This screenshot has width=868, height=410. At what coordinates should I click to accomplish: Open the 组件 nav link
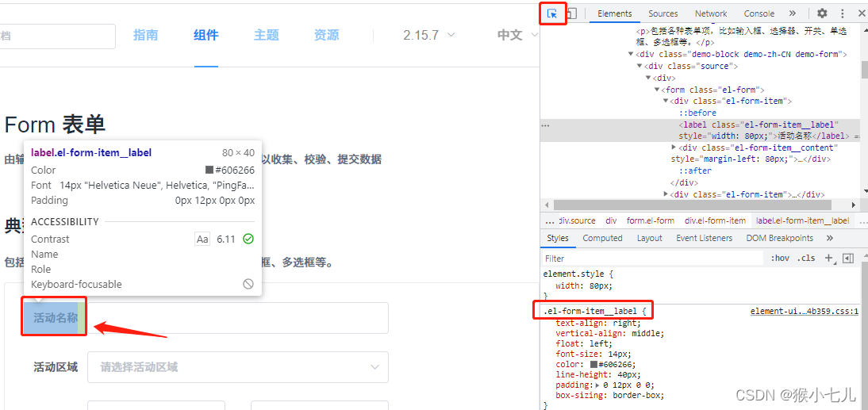pos(206,36)
